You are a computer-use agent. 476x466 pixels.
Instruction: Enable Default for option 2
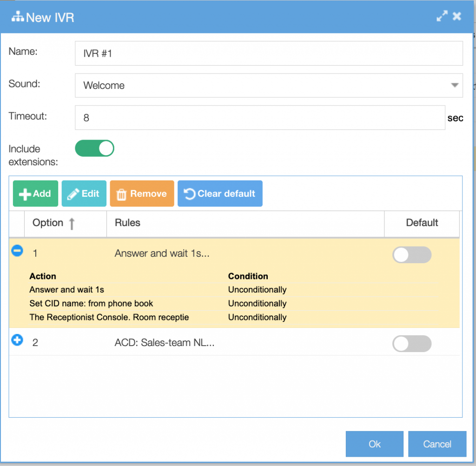411,344
